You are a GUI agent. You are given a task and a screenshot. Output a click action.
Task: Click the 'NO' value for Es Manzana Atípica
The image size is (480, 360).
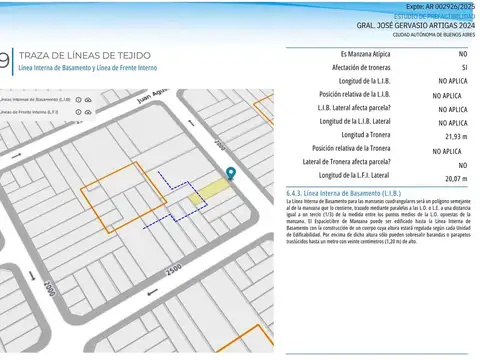[x=463, y=54]
